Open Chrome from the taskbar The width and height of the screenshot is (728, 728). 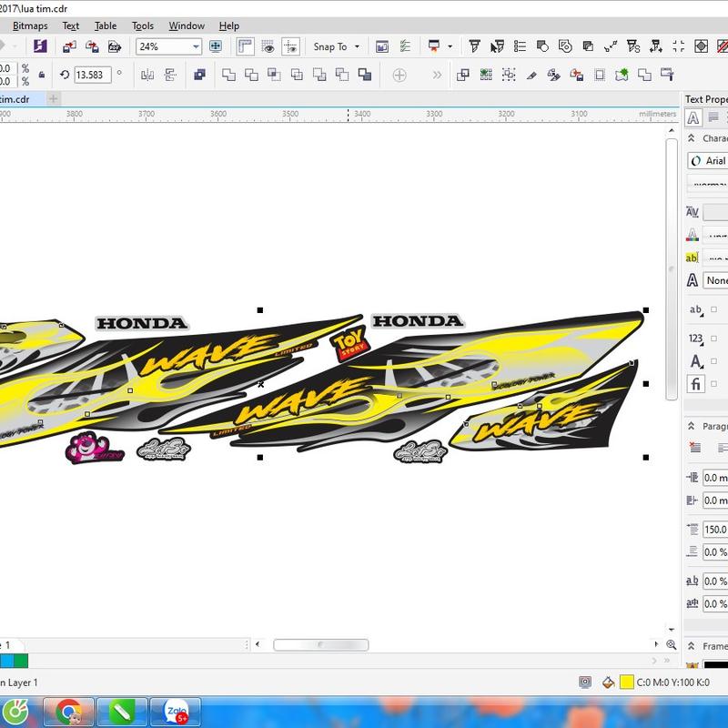click(x=68, y=713)
